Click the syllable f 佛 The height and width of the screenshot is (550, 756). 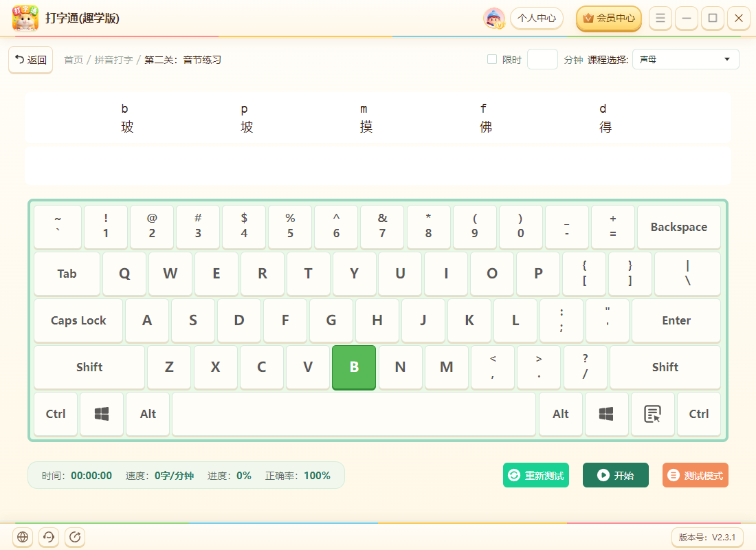(x=485, y=119)
